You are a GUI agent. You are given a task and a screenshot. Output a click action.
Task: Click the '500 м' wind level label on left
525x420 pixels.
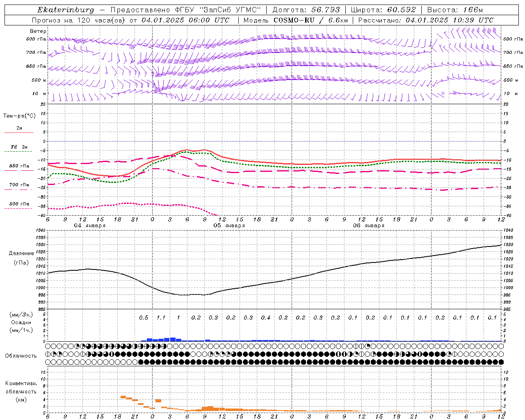tap(39, 80)
